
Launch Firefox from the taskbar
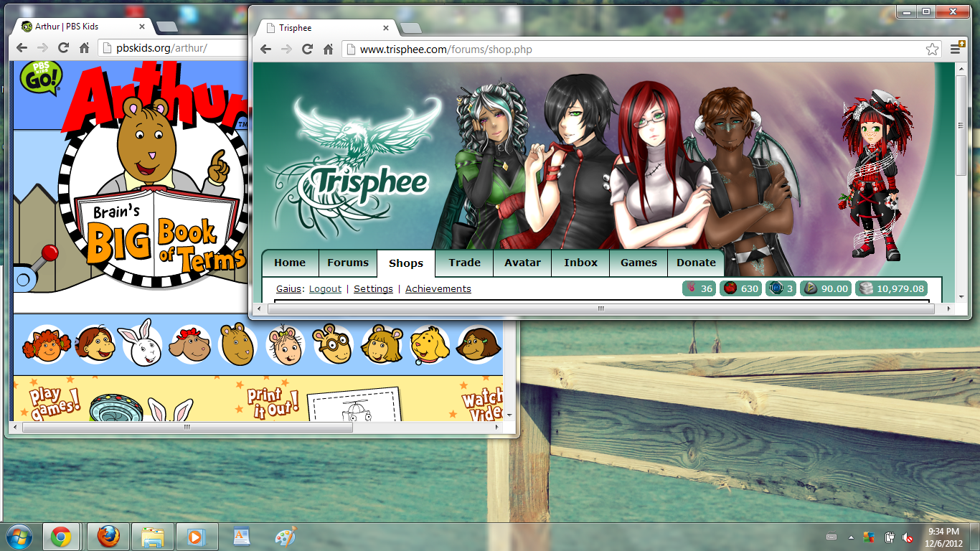(x=108, y=537)
